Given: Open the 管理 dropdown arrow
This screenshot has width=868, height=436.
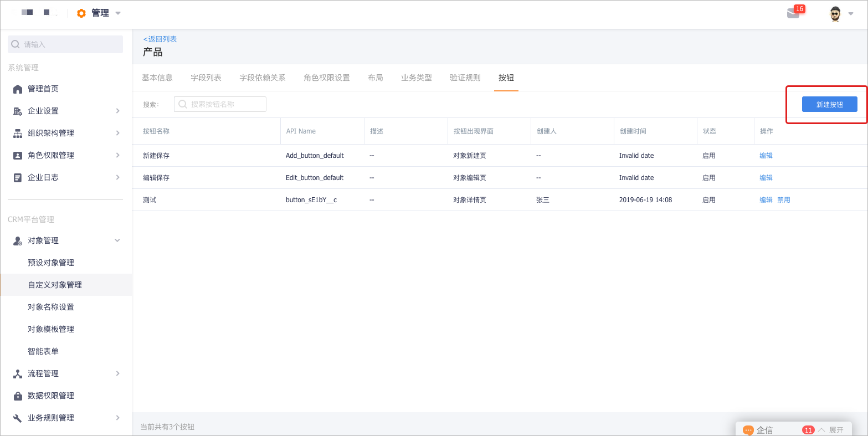Looking at the screenshot, I should pyautogui.click(x=118, y=13).
